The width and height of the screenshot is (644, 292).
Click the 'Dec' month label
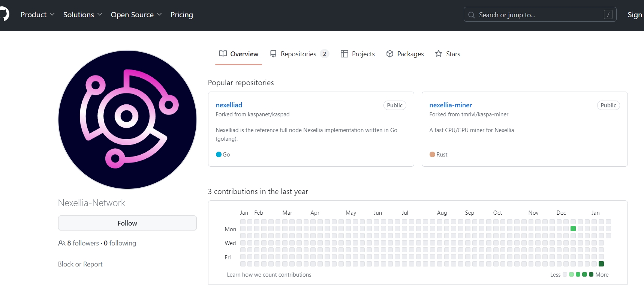(561, 212)
